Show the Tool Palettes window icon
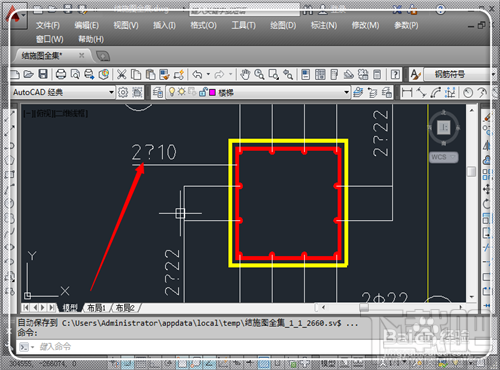The height and width of the screenshot is (370, 500). [334, 74]
